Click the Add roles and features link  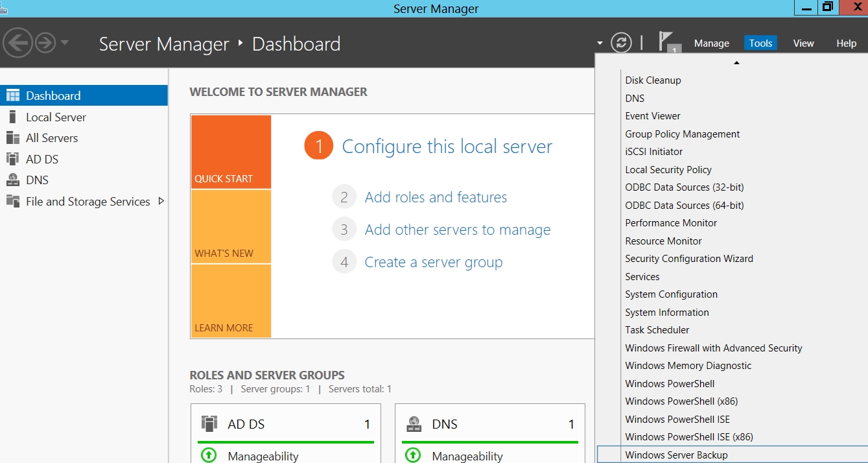click(x=436, y=197)
